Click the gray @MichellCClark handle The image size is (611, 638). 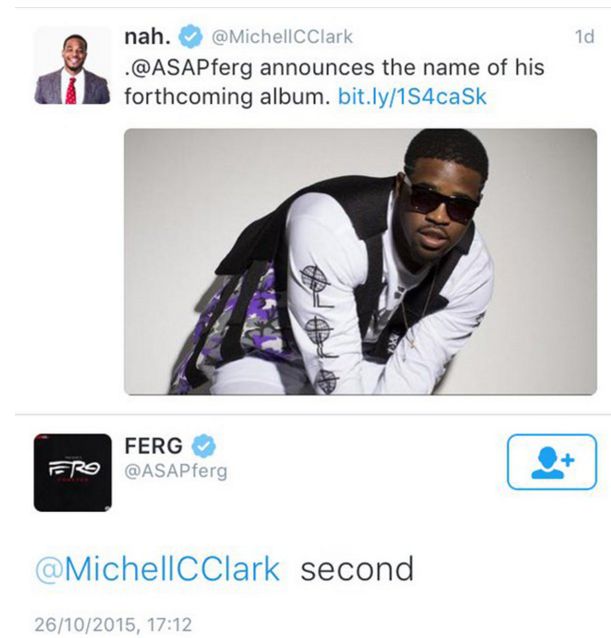pyautogui.click(x=281, y=37)
